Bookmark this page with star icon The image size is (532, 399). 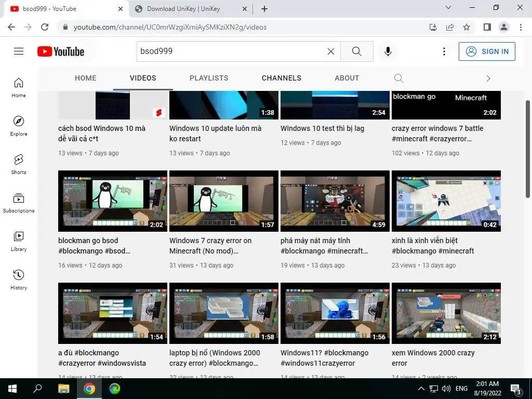(x=467, y=27)
